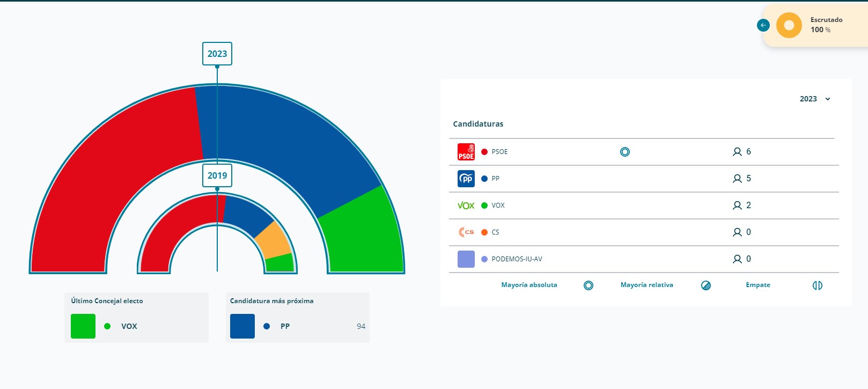Click the PSOE candidature name
Screen dimensions: 868x389
(x=499, y=152)
